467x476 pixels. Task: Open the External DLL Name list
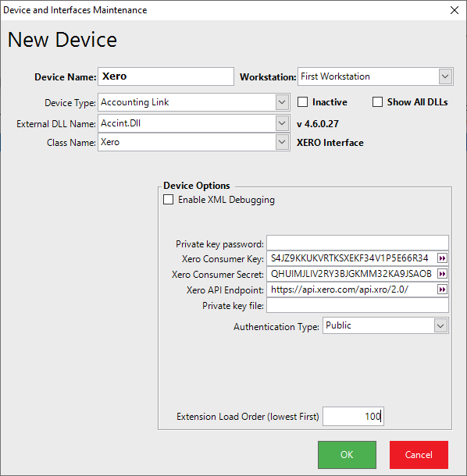pos(282,123)
